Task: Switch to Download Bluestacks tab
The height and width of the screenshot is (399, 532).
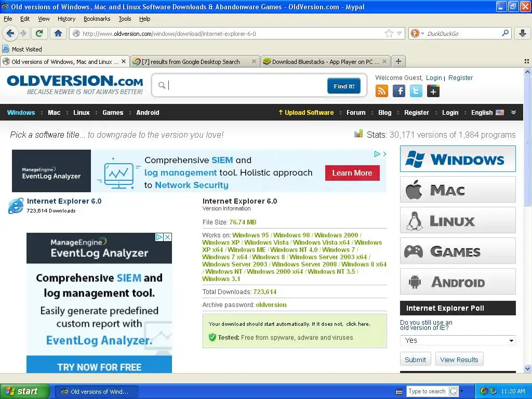Action: (x=325, y=61)
